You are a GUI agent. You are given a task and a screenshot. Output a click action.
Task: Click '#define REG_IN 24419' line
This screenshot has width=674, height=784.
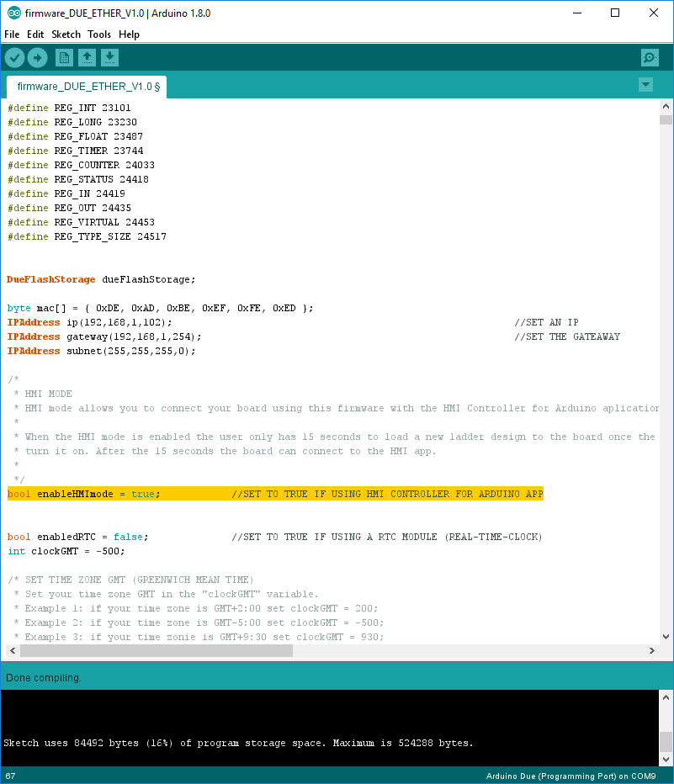point(66,193)
